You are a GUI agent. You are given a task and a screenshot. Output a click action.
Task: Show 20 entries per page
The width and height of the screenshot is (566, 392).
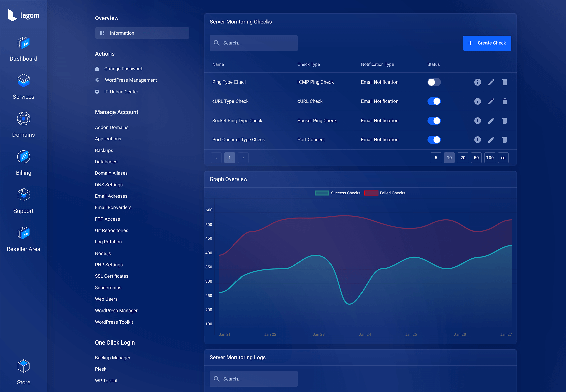pos(463,158)
